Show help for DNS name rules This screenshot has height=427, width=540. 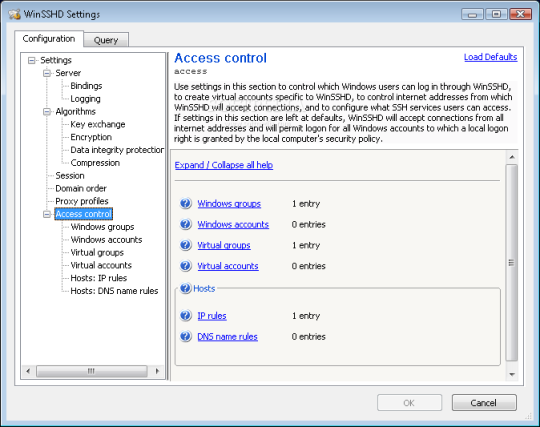tap(185, 336)
